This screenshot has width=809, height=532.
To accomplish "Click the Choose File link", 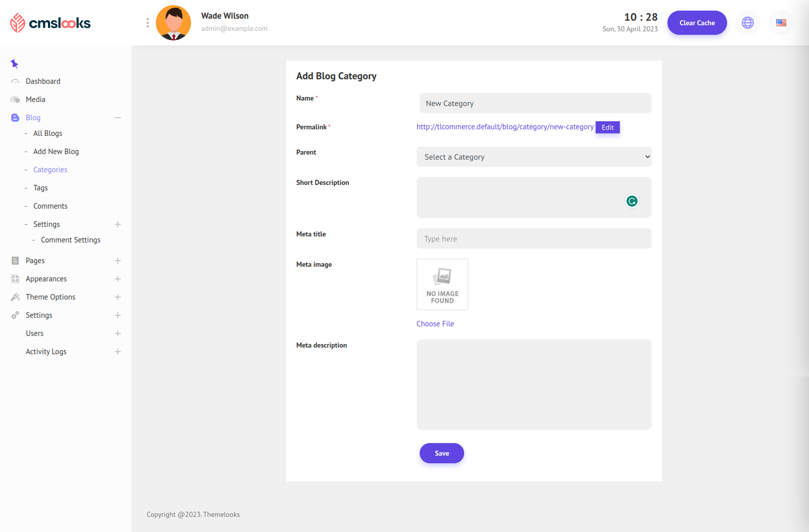I will 435,324.
